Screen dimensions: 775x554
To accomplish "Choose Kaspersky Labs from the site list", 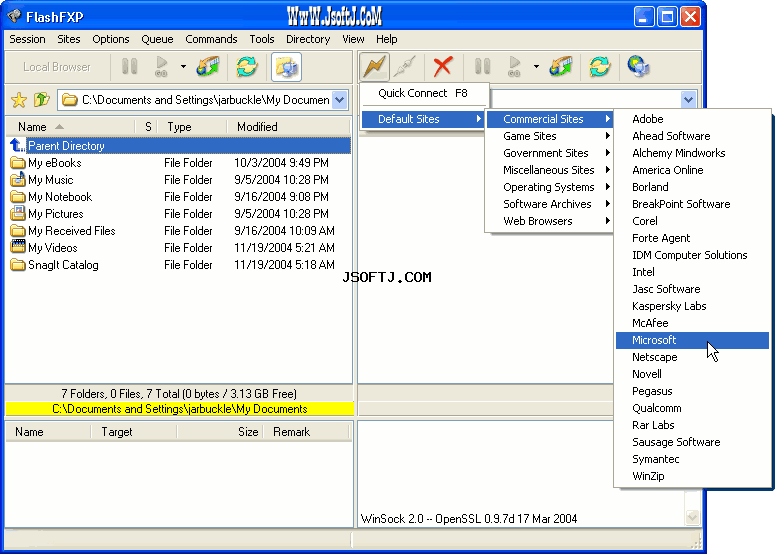I will (x=692, y=306).
